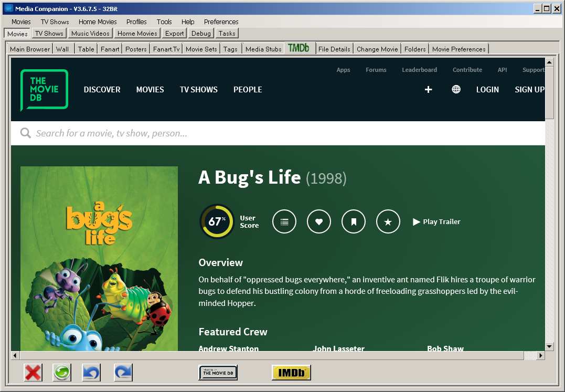
Task: Click the A Bug's Life poster
Action: point(99,258)
